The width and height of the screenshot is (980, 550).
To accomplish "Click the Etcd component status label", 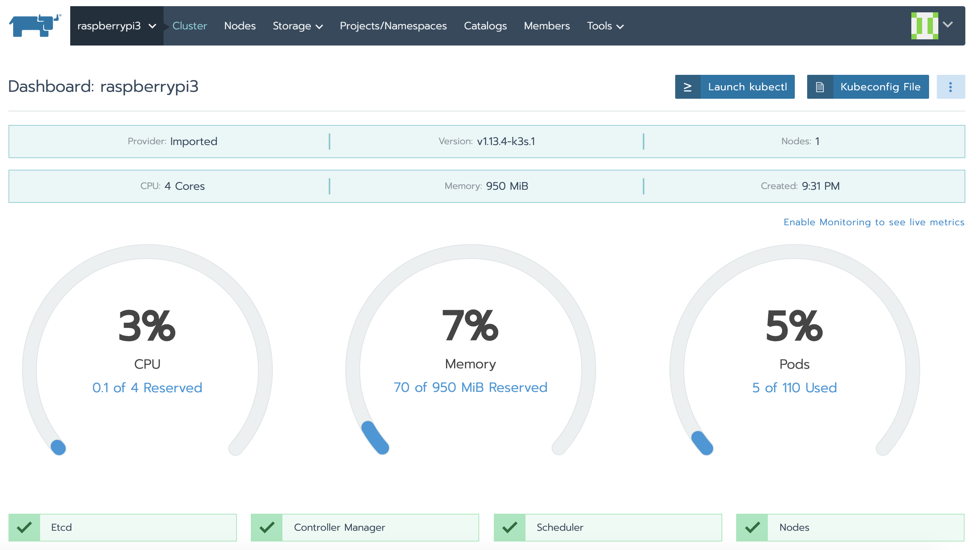I will [x=61, y=527].
